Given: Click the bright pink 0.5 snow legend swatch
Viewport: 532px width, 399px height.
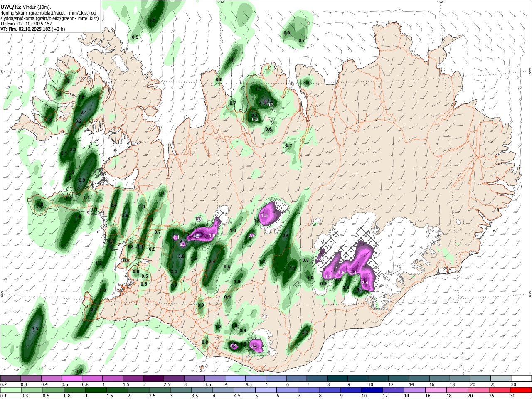Looking at the screenshot, I should click(x=71, y=378).
